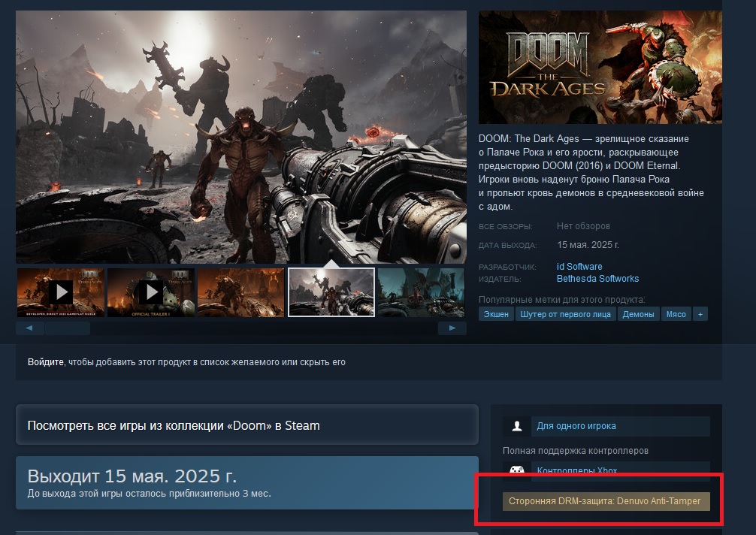The image size is (756, 535).
Task: Click the DOOM The Dark Ages header image
Action: (600, 67)
